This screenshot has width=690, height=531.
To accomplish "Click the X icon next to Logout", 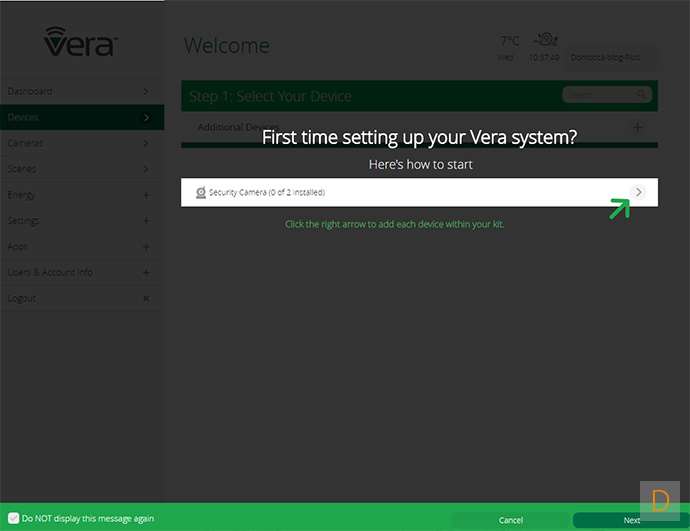I will point(146,298).
